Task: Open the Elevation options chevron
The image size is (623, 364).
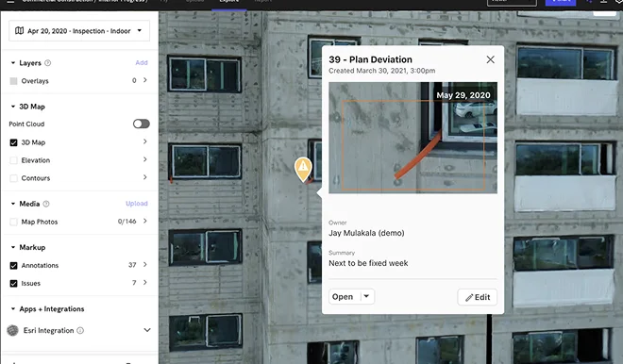Action: [x=145, y=159]
